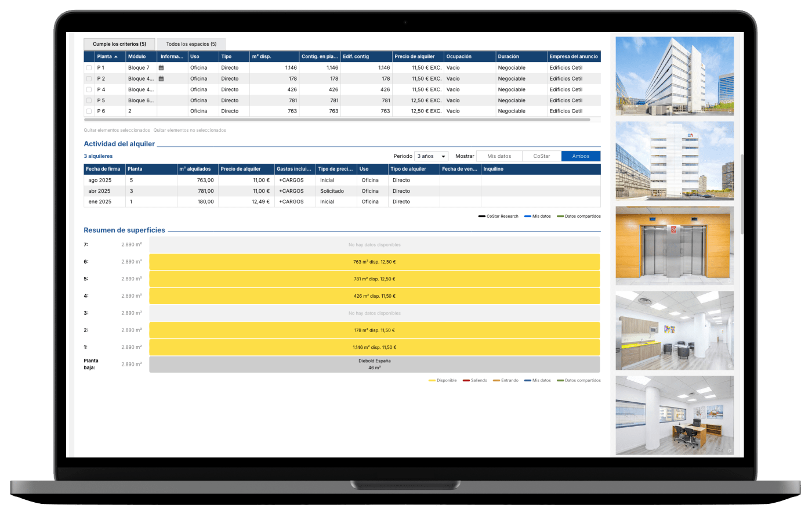
Task: Open the Periodo 3 años dropdown
Action: 432,156
